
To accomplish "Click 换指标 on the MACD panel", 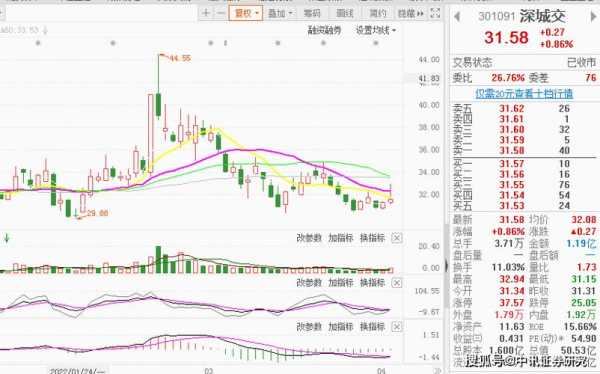I will 372,327.
